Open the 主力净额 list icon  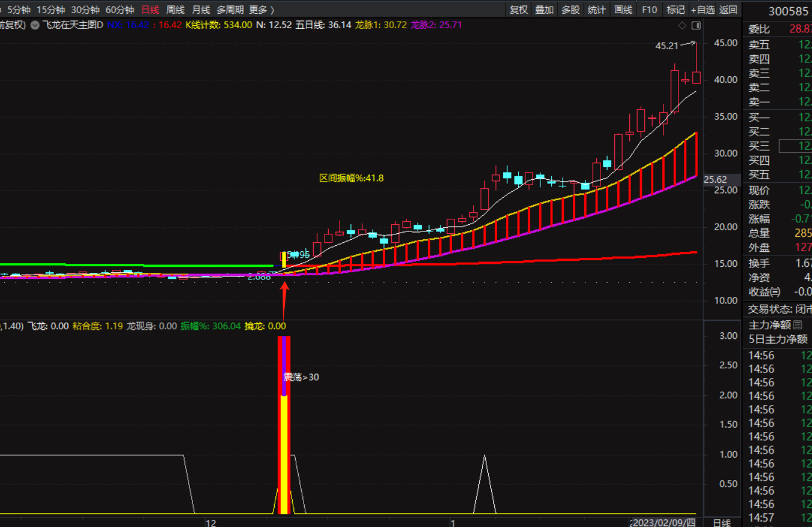(798, 325)
